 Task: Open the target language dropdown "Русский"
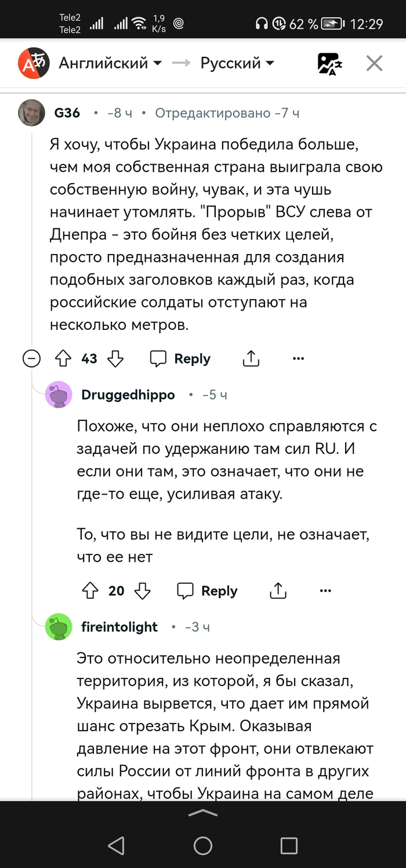237,63
